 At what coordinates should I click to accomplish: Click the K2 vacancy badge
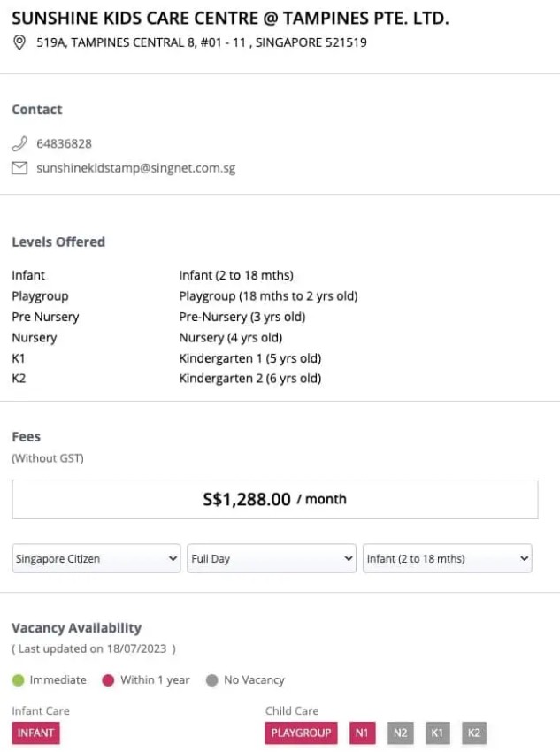point(474,733)
